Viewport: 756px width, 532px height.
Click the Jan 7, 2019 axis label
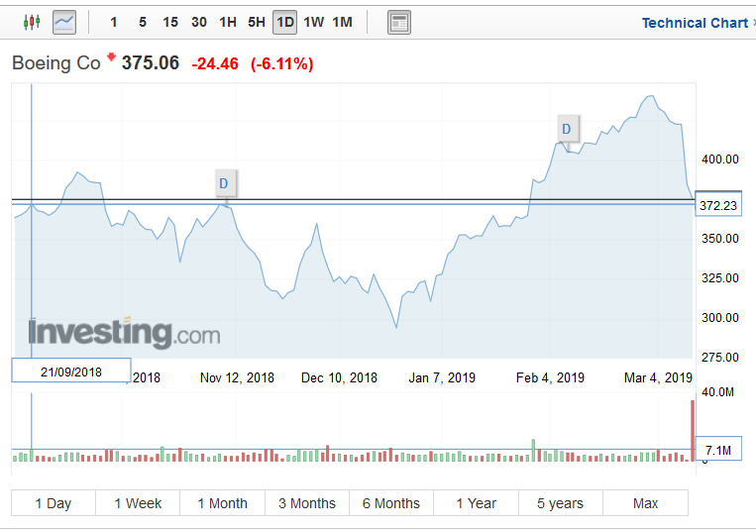point(442,377)
